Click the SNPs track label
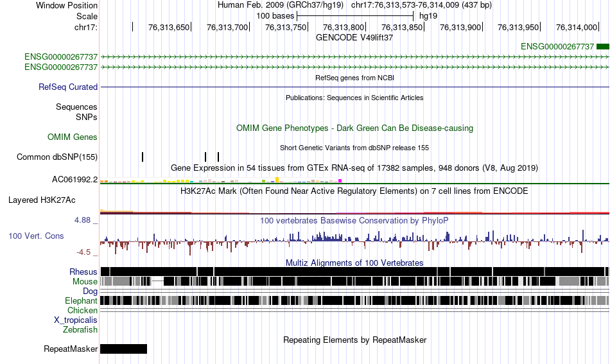Image resolution: width=610 pixels, height=364 pixels. coord(87,117)
